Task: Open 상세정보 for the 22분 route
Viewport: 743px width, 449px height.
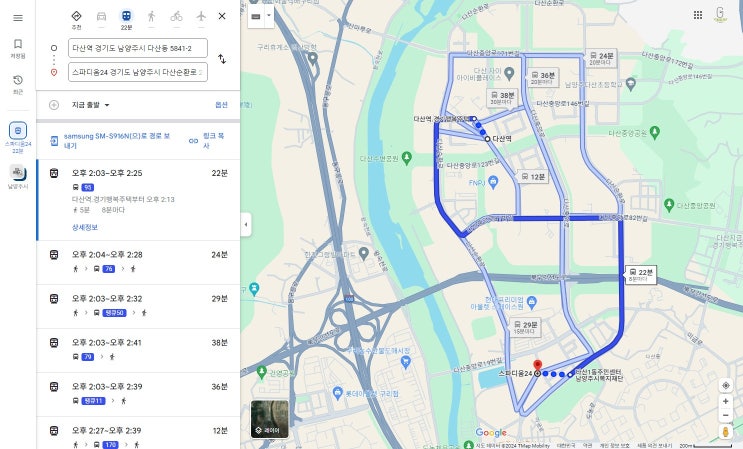Action: tap(85, 227)
